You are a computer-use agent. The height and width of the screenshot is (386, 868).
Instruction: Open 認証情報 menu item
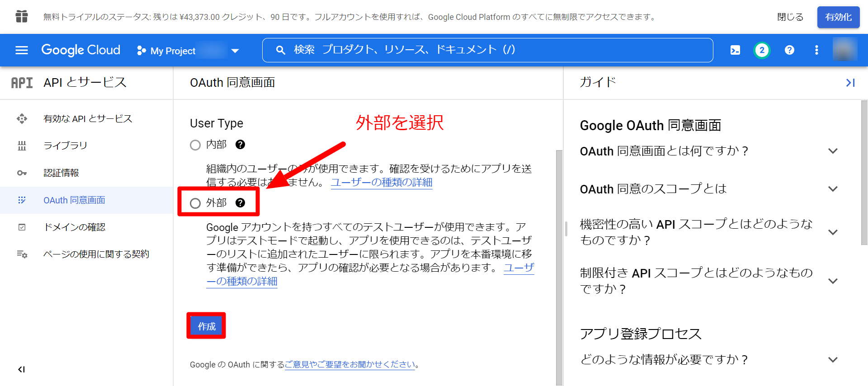pyautogui.click(x=87, y=173)
